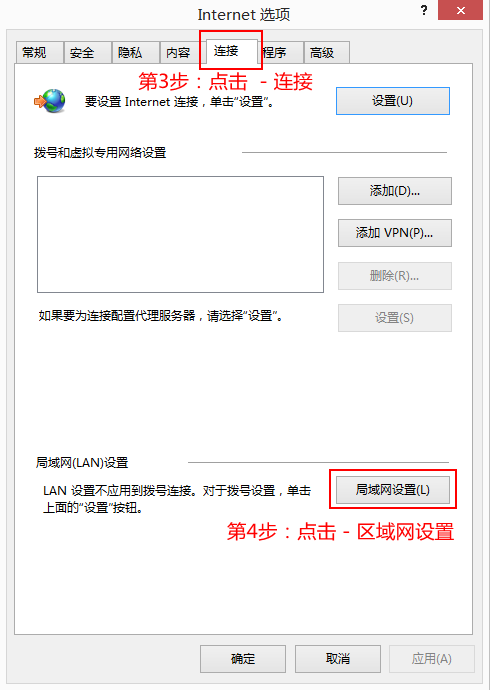490x690 pixels.
Task: Confirm with the 确定 button
Action: 243,659
